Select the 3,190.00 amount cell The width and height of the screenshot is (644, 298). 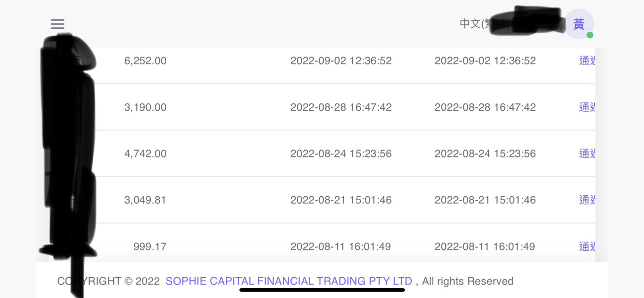pyautogui.click(x=145, y=107)
